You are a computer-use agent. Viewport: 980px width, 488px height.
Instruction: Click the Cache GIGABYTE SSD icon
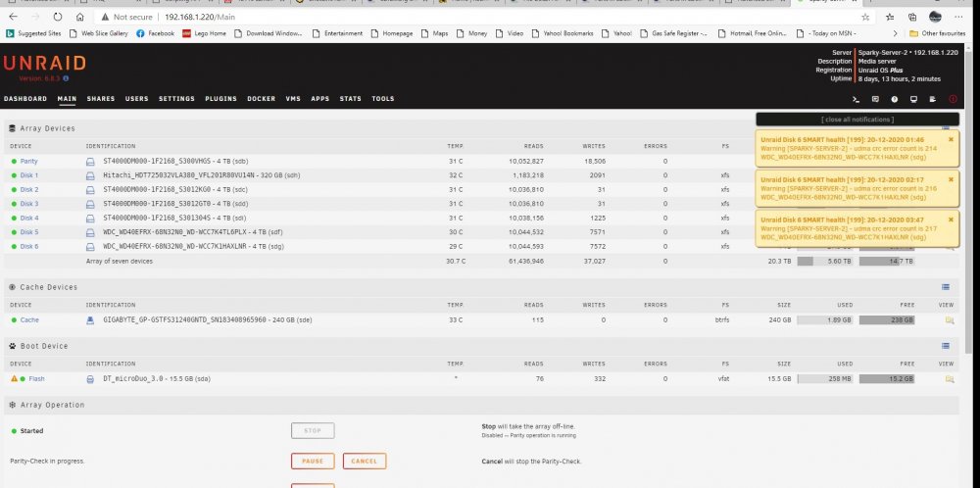(x=90, y=319)
